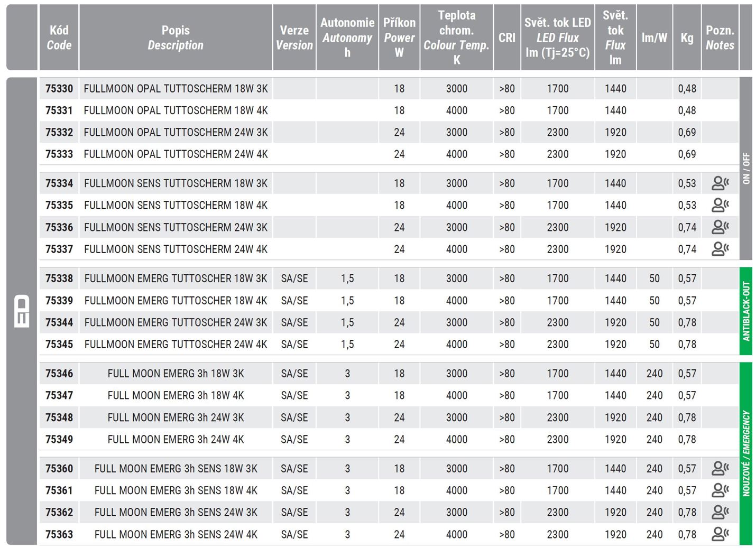Select product code 75338

(59, 278)
